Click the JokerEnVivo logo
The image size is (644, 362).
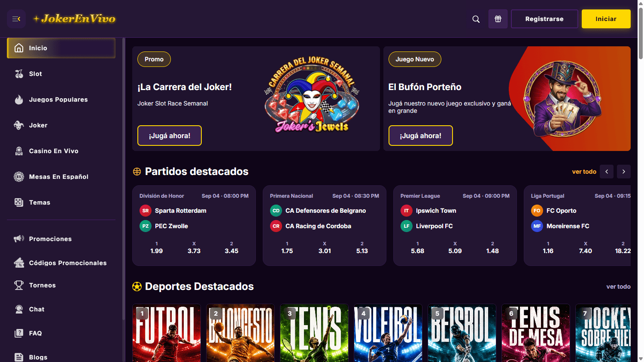tap(74, 18)
